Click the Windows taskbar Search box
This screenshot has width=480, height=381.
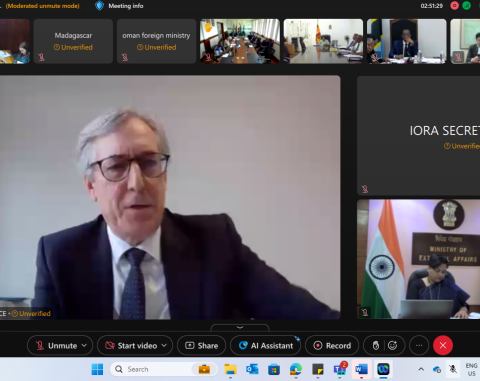pyautogui.click(x=164, y=369)
